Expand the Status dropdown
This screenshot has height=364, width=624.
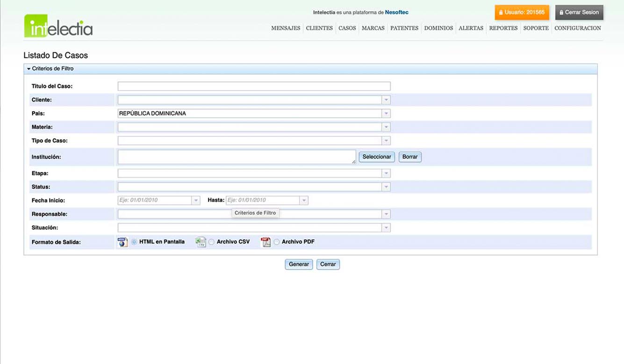[x=386, y=187]
